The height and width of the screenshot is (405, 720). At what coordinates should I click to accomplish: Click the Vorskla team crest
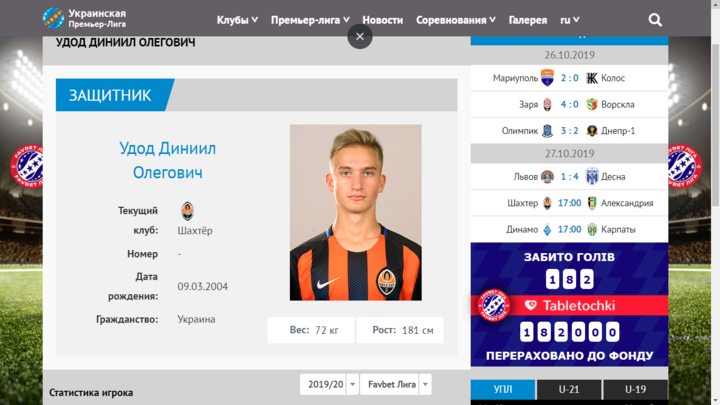click(x=592, y=104)
